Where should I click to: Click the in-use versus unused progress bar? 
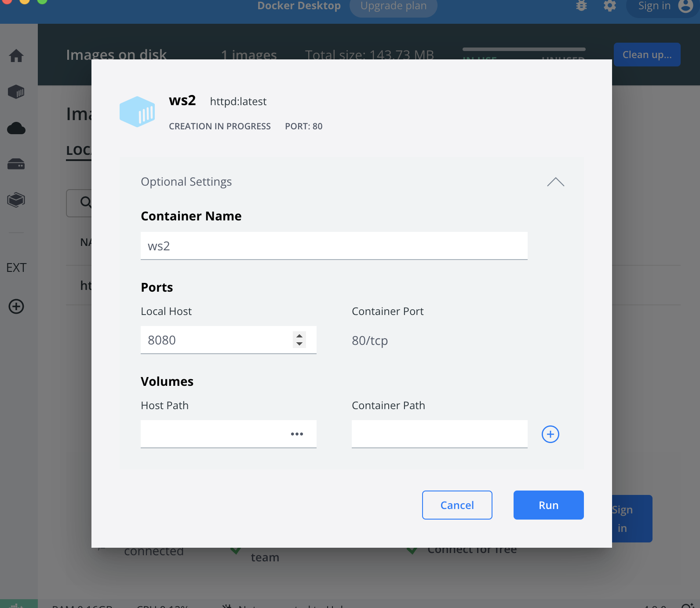pos(524,49)
